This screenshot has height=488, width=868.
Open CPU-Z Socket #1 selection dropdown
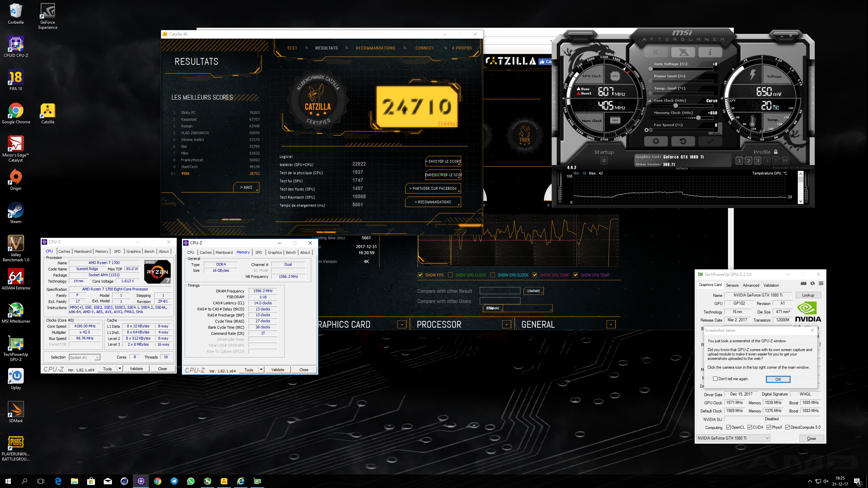[x=84, y=358]
